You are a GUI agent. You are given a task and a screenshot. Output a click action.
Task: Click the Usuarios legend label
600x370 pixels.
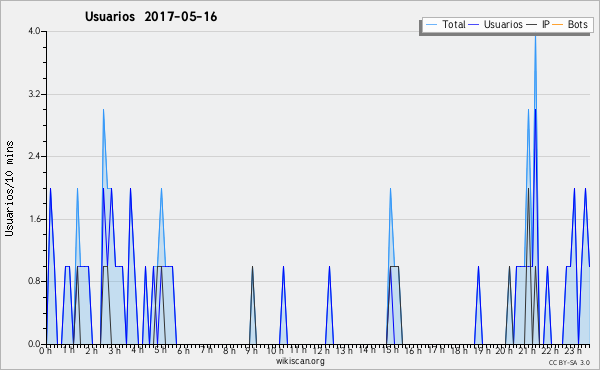503,24
